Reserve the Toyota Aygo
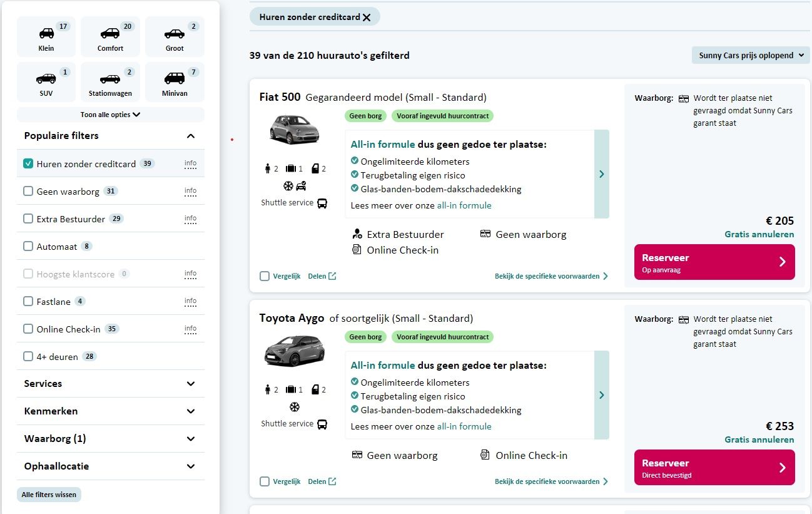The width and height of the screenshot is (812, 514). pos(714,467)
